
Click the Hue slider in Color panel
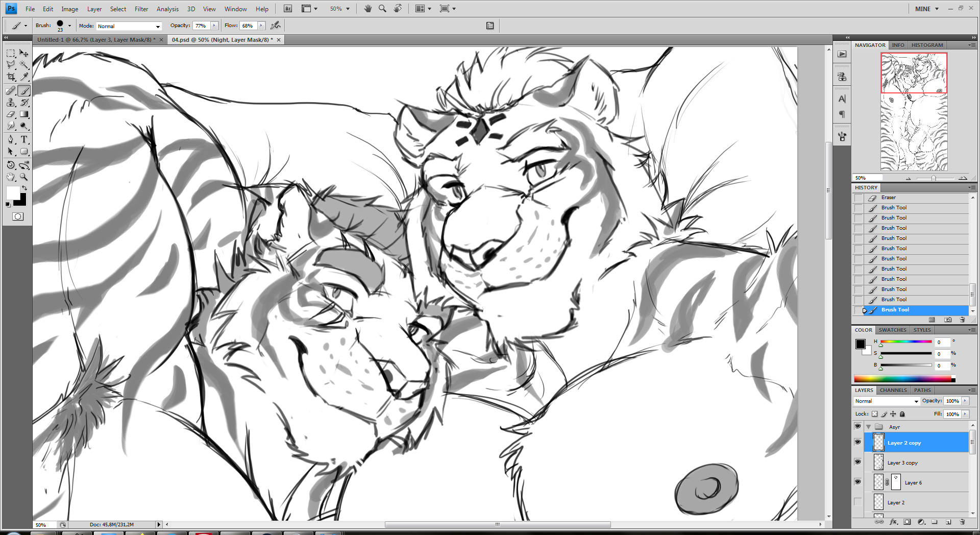click(906, 342)
